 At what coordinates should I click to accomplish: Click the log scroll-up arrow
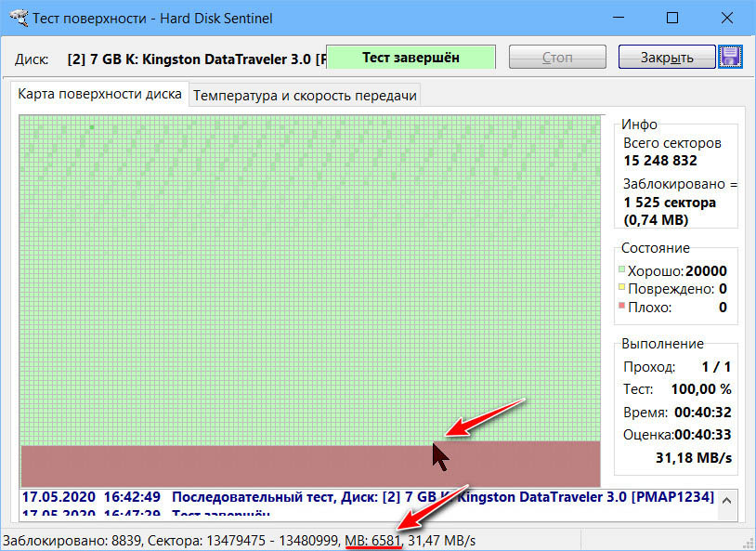[x=726, y=501]
